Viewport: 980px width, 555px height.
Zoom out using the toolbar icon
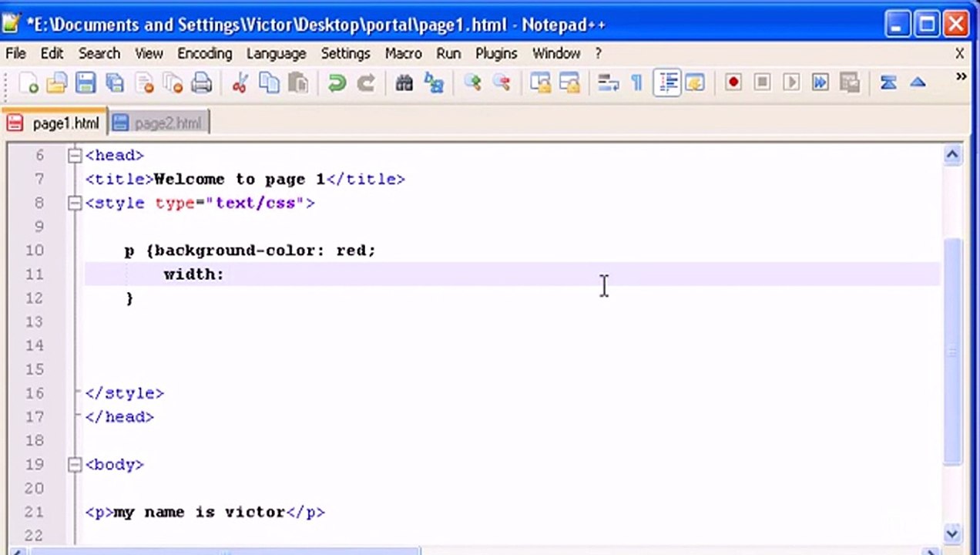coord(501,83)
